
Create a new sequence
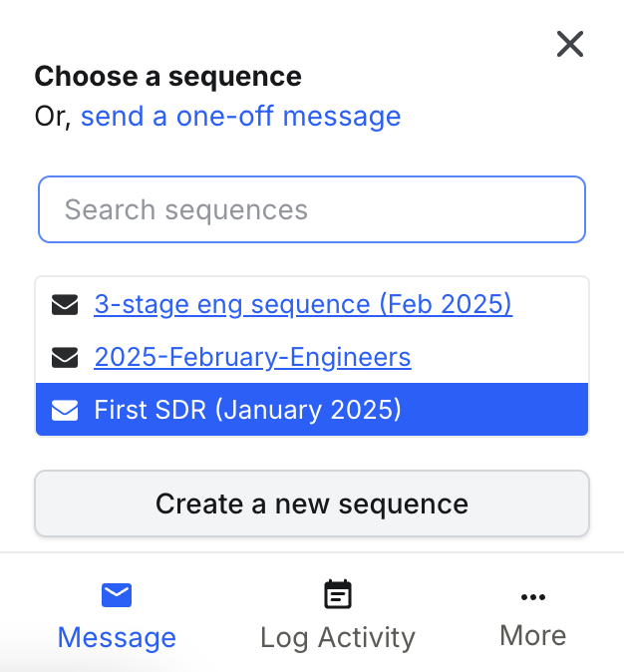tap(312, 504)
